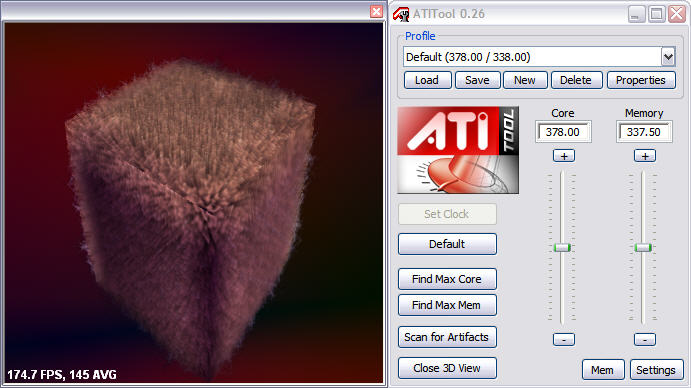
Task: Open profile Properties
Action: tap(641, 80)
